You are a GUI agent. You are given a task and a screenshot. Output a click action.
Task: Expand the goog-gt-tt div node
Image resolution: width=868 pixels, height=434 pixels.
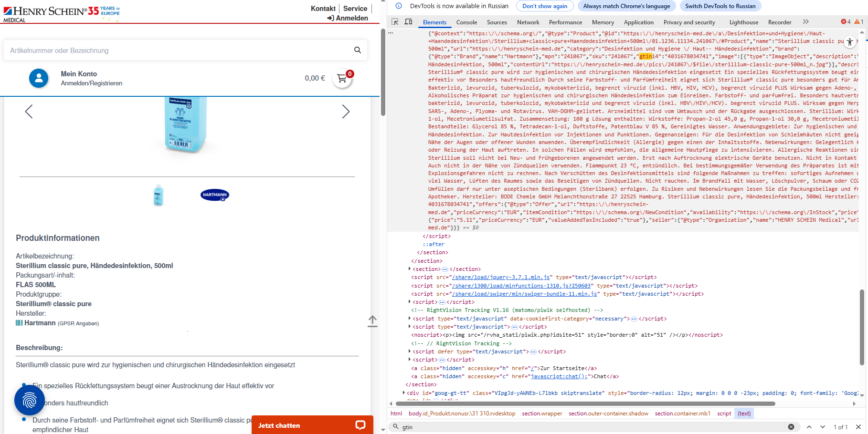coord(404,393)
